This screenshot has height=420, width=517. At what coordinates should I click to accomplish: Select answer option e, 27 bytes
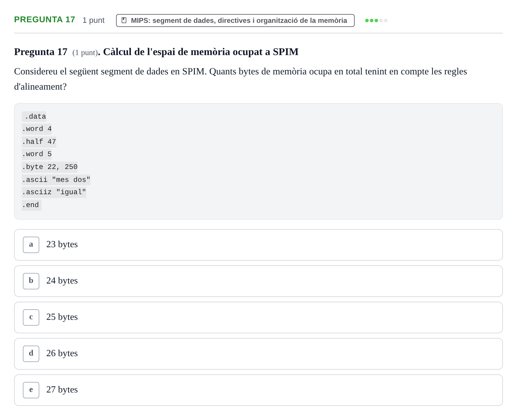pyautogui.click(x=258, y=390)
